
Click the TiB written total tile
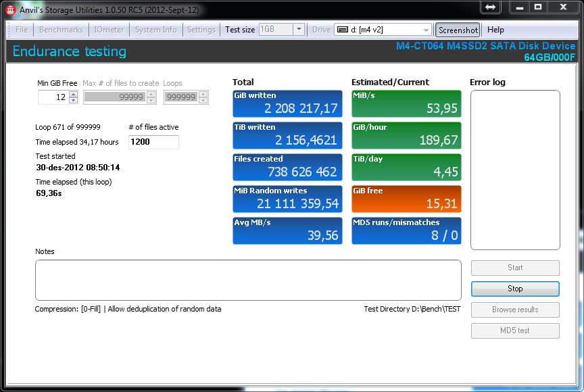click(x=287, y=135)
